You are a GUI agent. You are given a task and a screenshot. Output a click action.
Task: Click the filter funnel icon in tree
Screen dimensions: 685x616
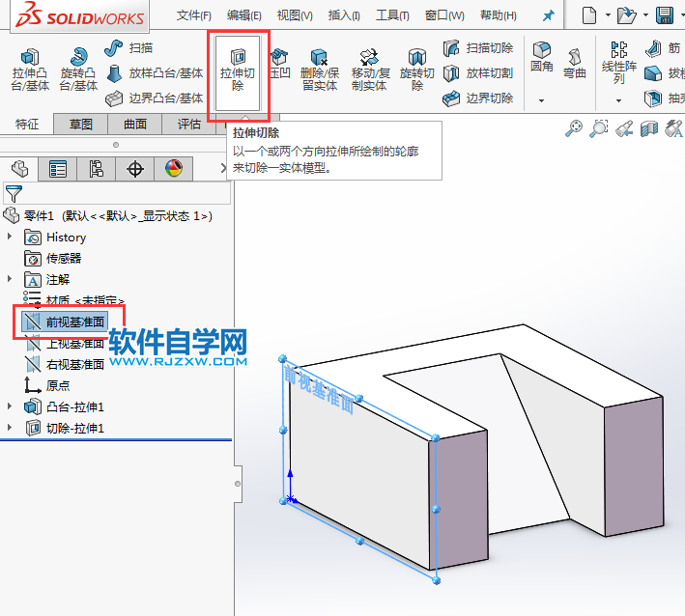point(14,193)
